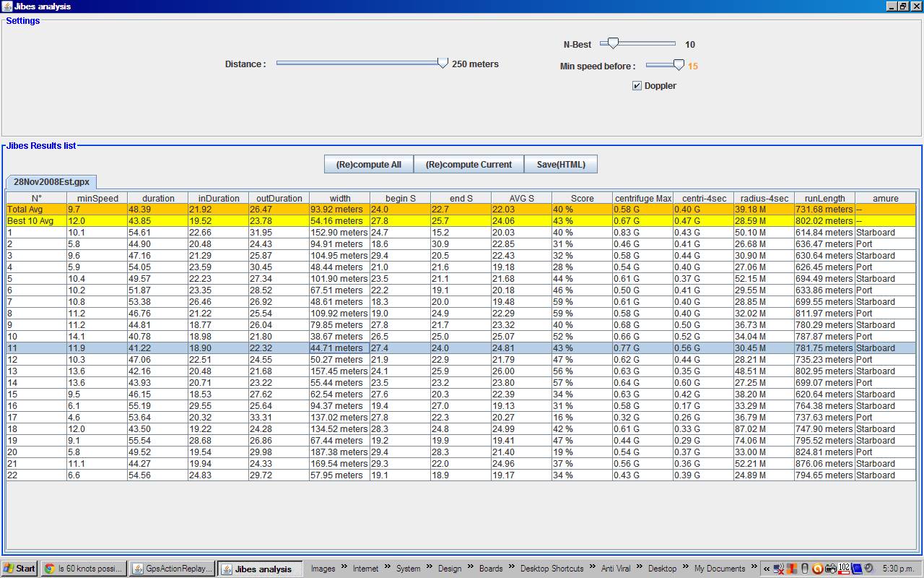Viewport: 924px width, 578px height.
Task: Click the N-Best slider knob
Action: 613,44
